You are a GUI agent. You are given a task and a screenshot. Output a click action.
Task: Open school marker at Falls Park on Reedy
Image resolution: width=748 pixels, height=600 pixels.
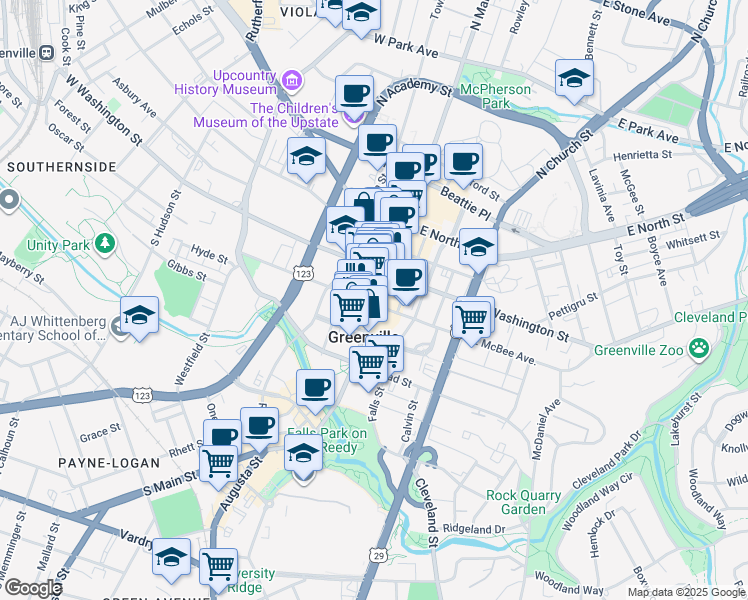click(303, 456)
